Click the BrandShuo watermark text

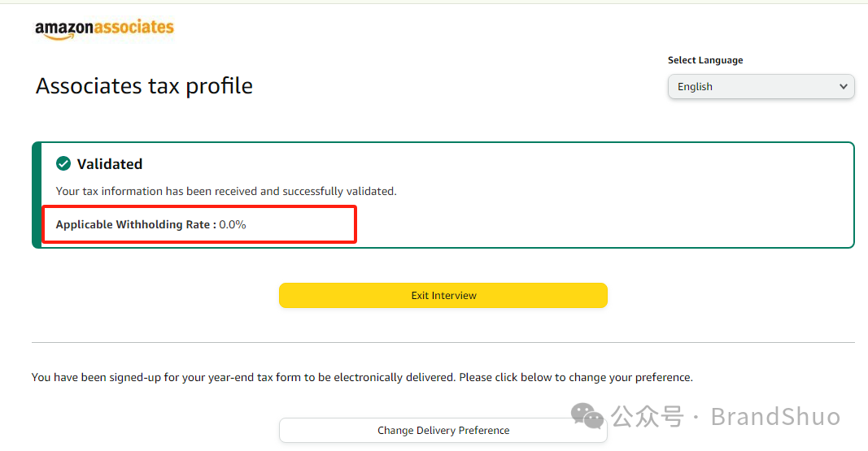[x=775, y=417]
